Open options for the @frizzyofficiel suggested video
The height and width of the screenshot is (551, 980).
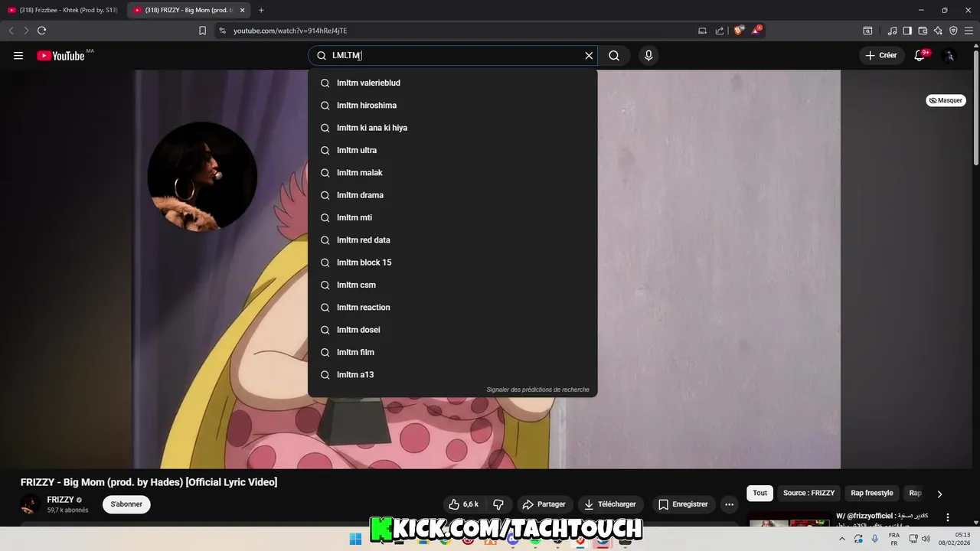[x=948, y=517]
